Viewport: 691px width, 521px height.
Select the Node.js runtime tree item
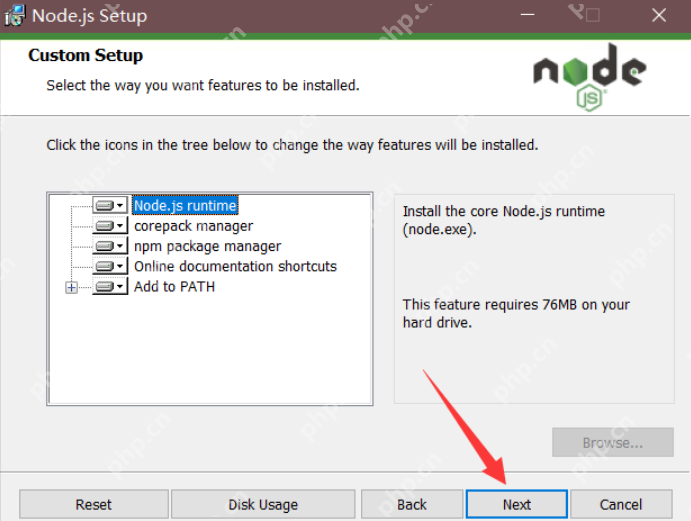coord(185,205)
